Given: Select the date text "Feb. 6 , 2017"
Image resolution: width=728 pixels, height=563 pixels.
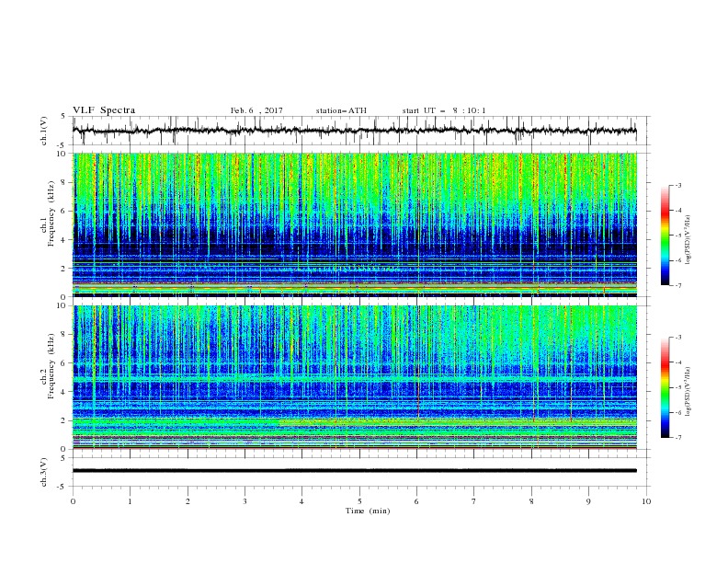Looking at the screenshot, I should click(x=256, y=110).
